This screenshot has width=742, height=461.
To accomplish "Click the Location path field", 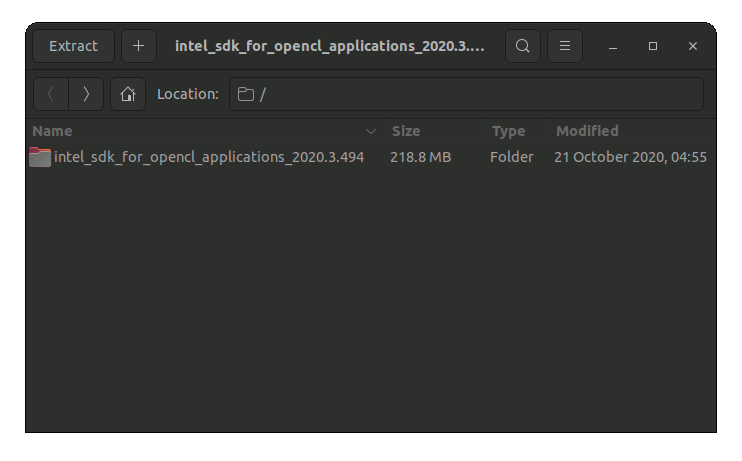I will pos(466,94).
